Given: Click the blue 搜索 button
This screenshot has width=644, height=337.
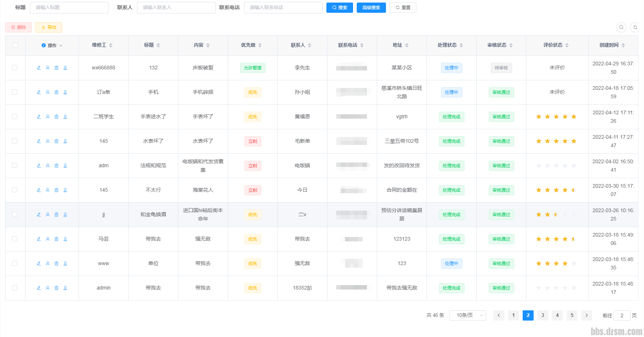Looking at the screenshot, I should point(339,8).
